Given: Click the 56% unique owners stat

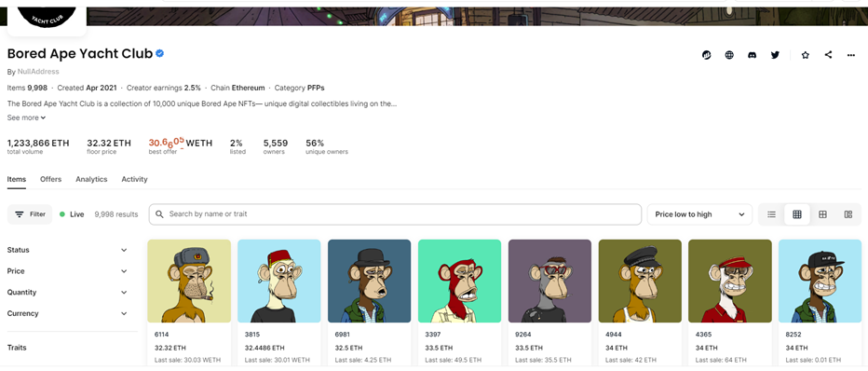Looking at the screenshot, I should (x=327, y=146).
